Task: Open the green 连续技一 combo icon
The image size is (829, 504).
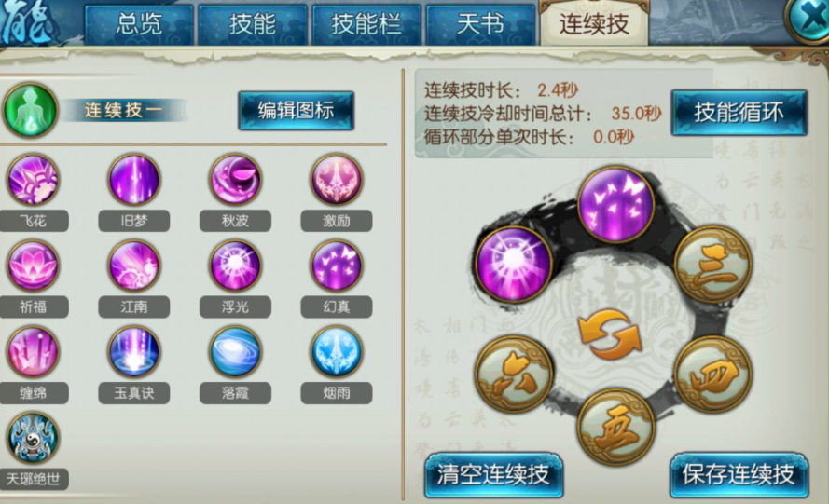Action: (30, 110)
